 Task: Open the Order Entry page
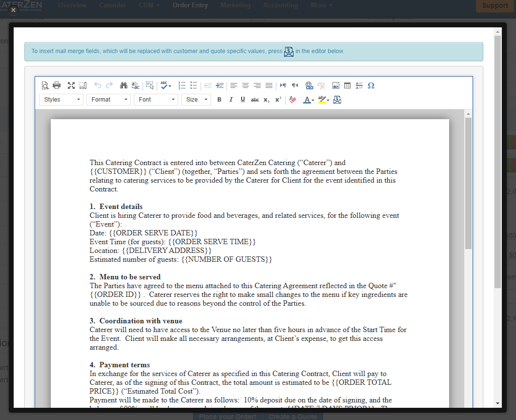[x=190, y=5]
